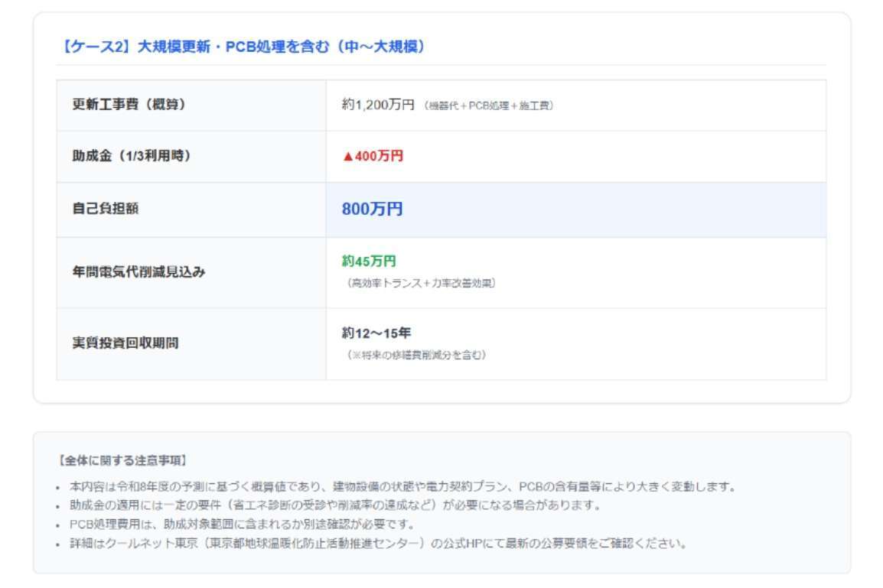Click the 全体に関する注意事項 heading

tap(122, 461)
